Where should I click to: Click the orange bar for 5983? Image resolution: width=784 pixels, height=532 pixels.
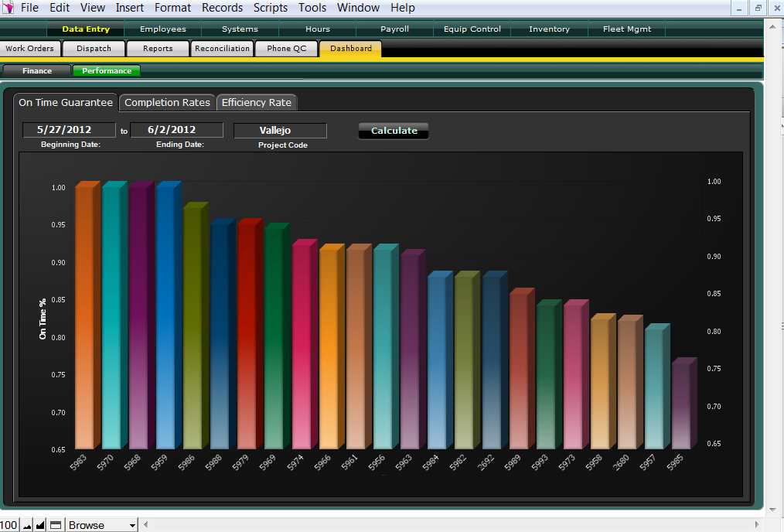point(84,317)
